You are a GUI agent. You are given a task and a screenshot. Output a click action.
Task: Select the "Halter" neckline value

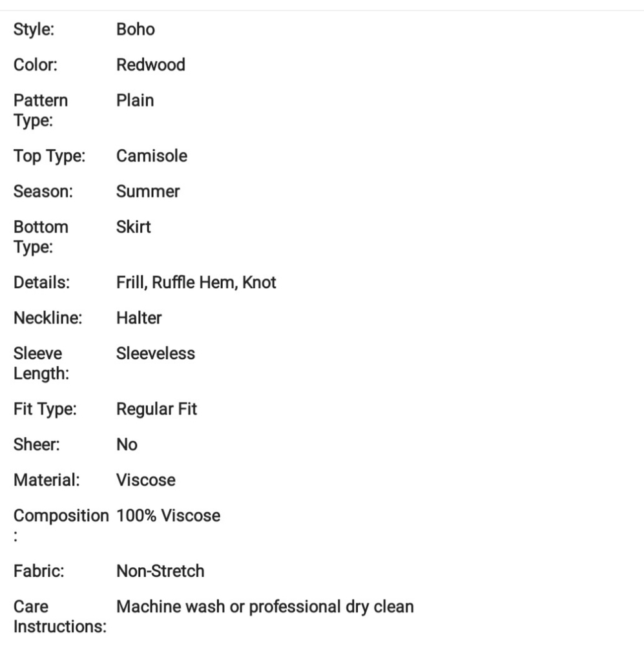pyautogui.click(x=139, y=318)
